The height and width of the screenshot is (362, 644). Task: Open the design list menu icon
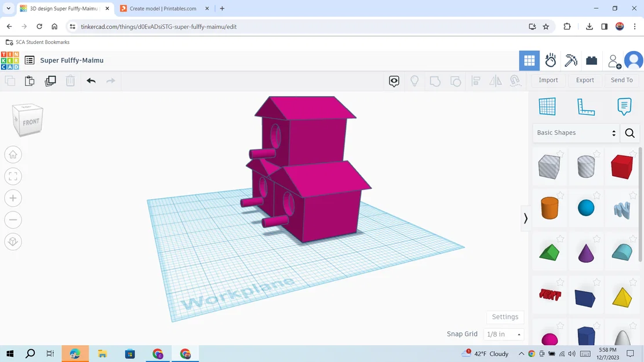pyautogui.click(x=30, y=60)
